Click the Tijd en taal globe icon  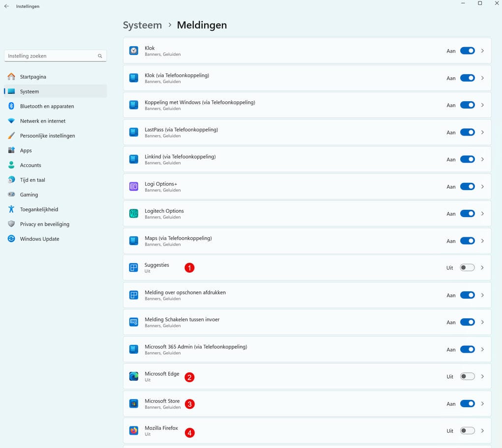(x=11, y=180)
